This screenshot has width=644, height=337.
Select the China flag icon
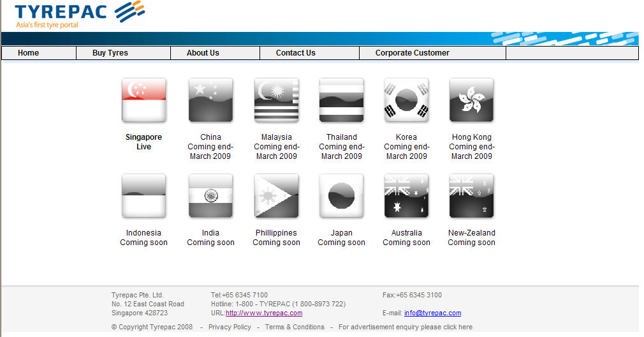click(x=210, y=100)
